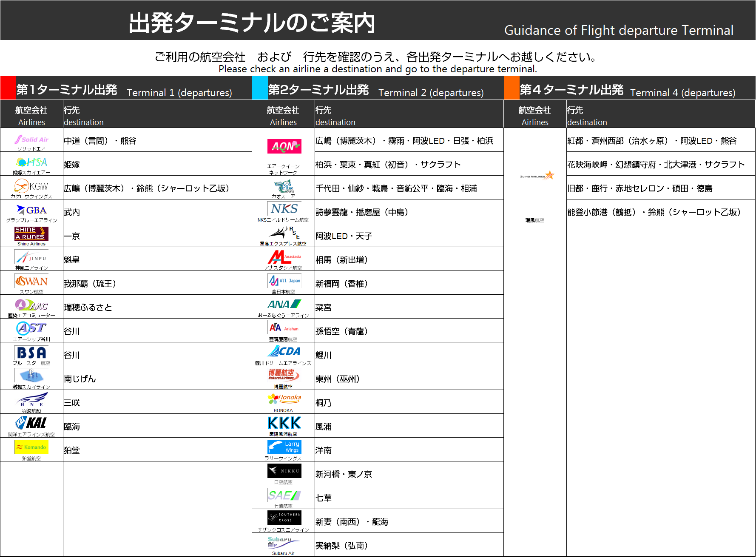Click the destination 三咲

[72, 403]
